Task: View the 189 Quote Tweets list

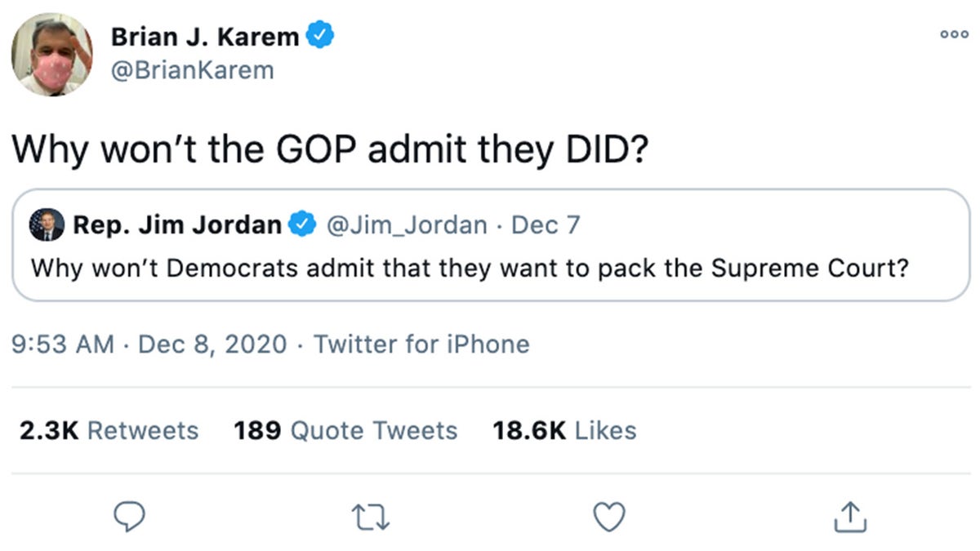Action: tap(345, 430)
